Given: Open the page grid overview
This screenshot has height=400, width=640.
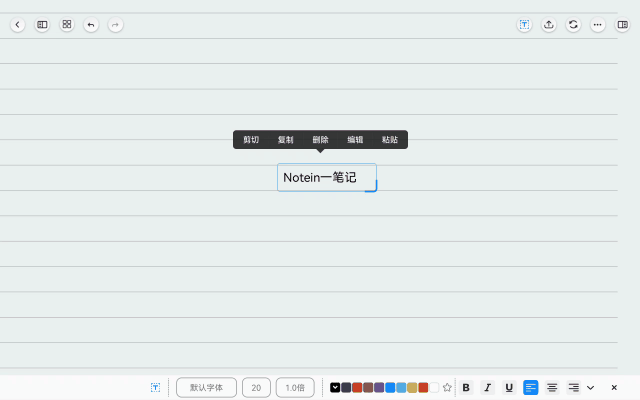Looking at the screenshot, I should point(67,24).
